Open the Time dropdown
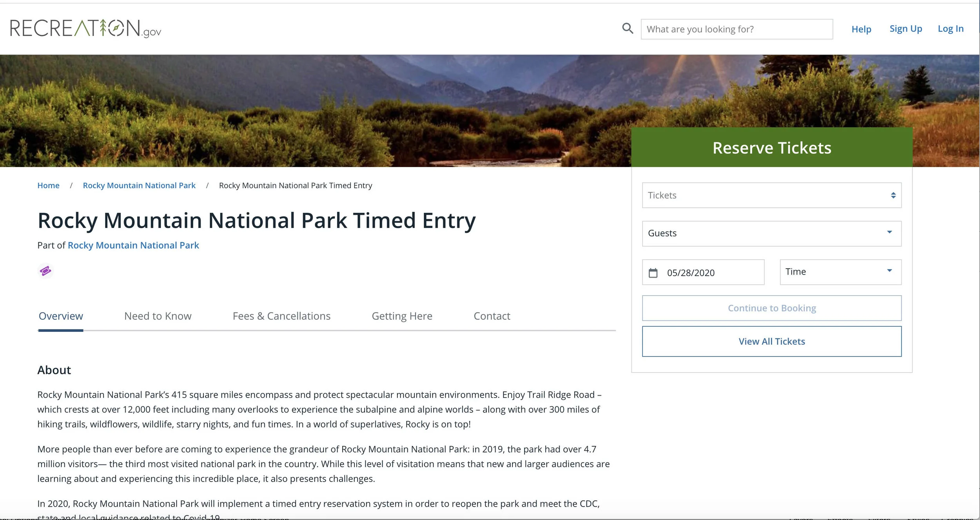The width and height of the screenshot is (980, 520). [x=840, y=272]
